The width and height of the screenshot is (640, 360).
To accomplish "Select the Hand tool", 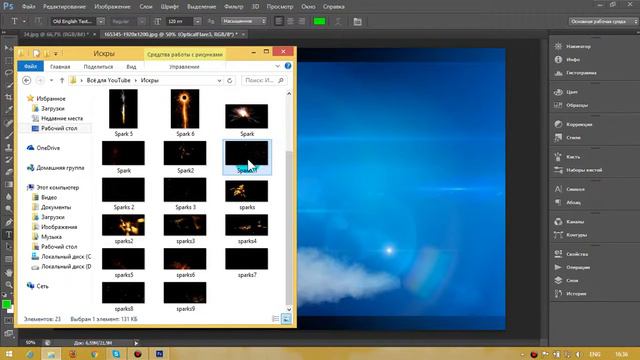I will click(x=9, y=272).
